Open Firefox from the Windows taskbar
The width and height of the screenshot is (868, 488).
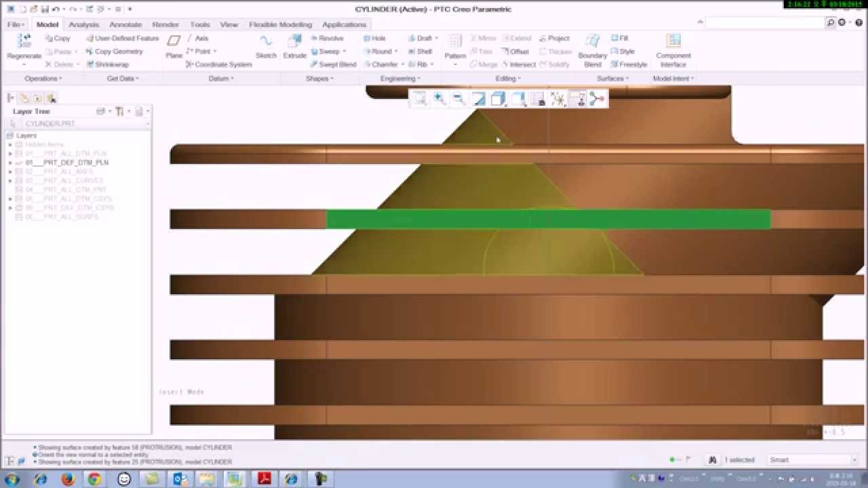(67, 479)
